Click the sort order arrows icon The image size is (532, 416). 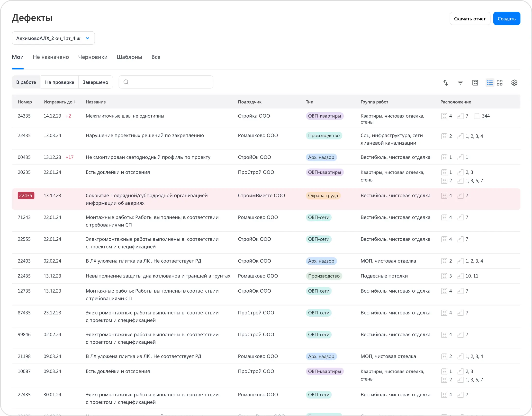tap(446, 83)
